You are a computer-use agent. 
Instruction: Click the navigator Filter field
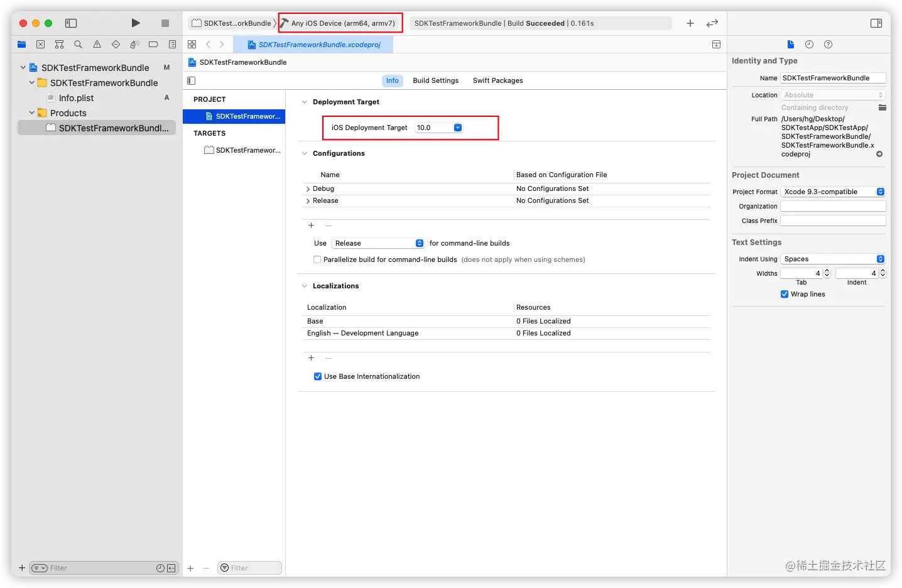104,568
